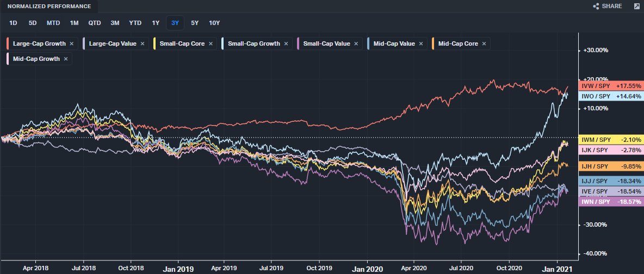Select the active 3Y range
This screenshot has height=274, width=644.
[175, 23]
